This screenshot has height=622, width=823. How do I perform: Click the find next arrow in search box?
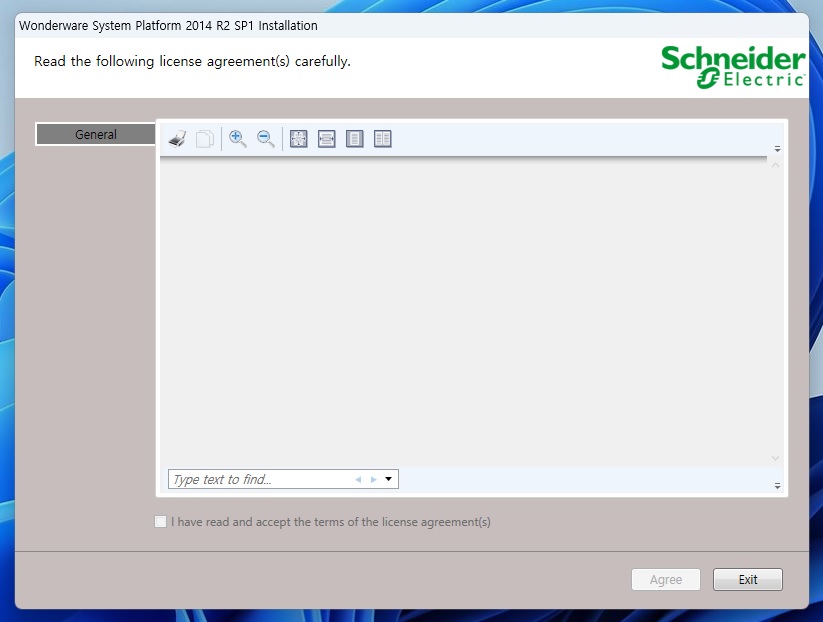point(374,479)
